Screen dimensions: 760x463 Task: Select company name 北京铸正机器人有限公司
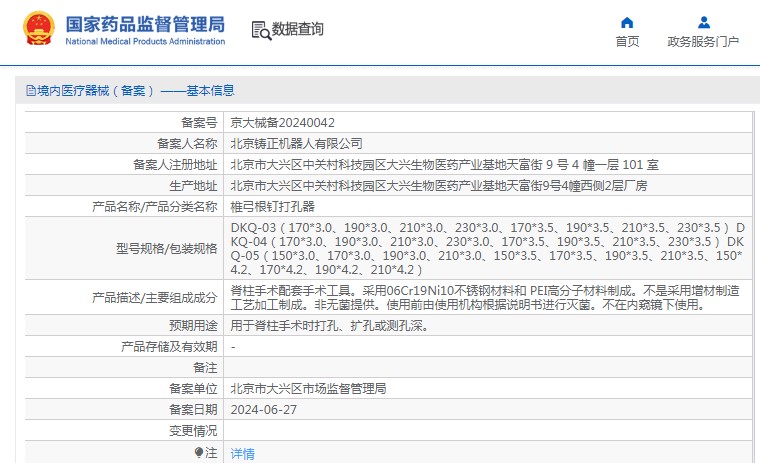click(297, 144)
